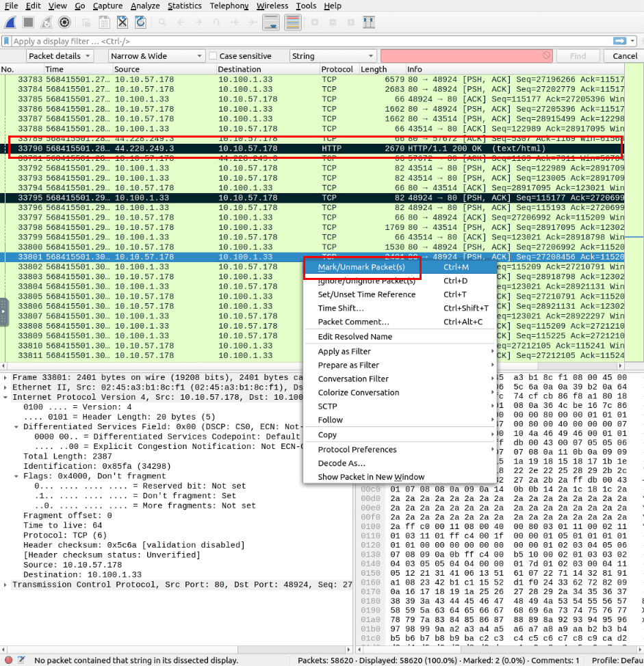Click the resize columns icon

tap(369, 23)
